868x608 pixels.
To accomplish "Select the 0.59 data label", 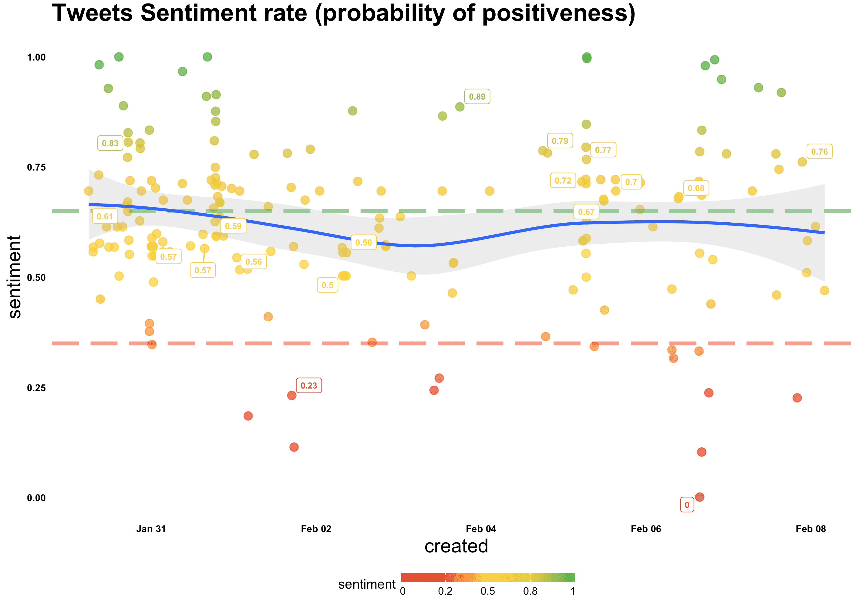I will point(233,226).
